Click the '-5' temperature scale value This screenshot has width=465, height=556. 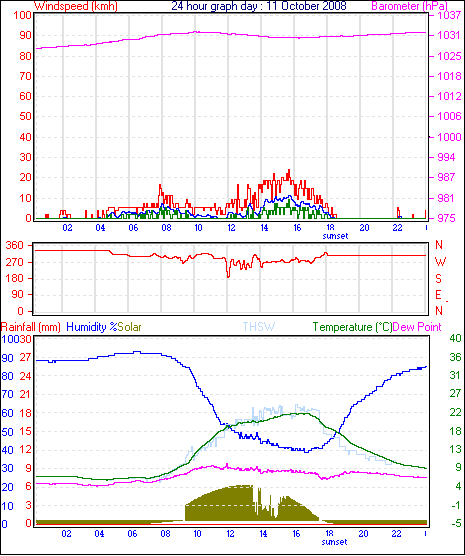coord(456,523)
